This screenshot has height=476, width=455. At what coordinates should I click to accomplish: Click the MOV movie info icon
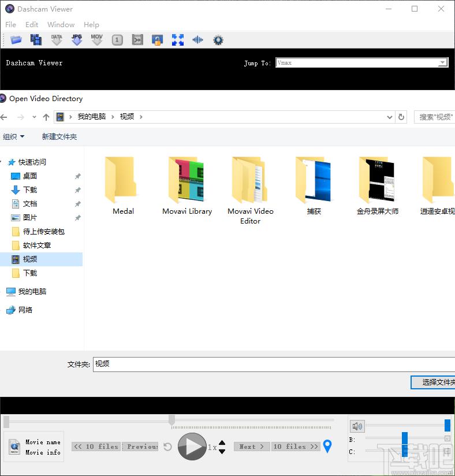click(x=14, y=447)
